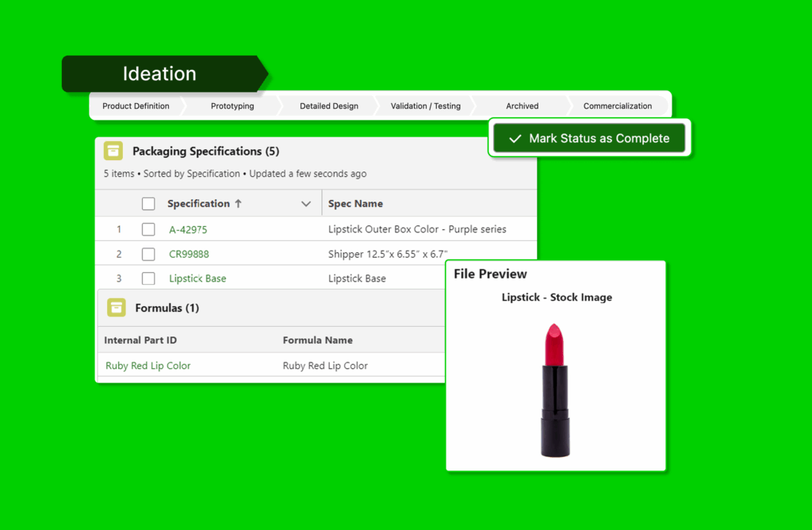Click the lipstick stock image preview
812x530 pixels.
click(x=555, y=389)
